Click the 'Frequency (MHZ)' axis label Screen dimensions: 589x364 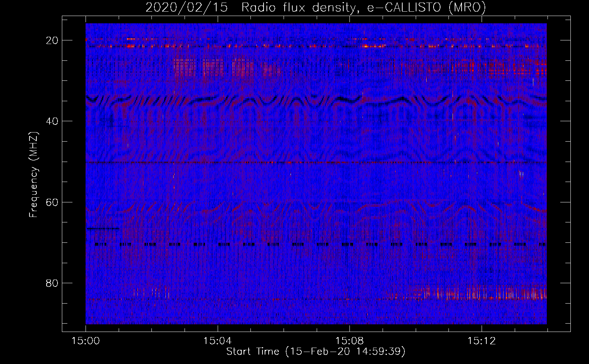(x=33, y=175)
